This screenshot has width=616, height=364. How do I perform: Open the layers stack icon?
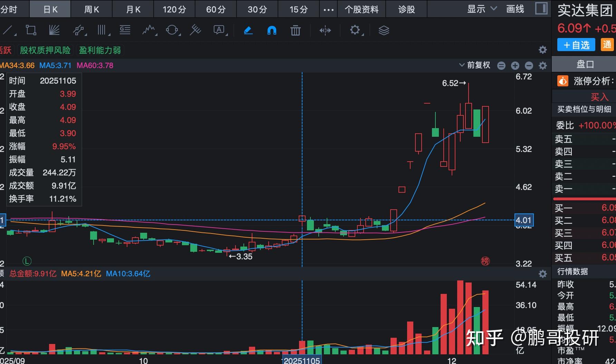384,30
